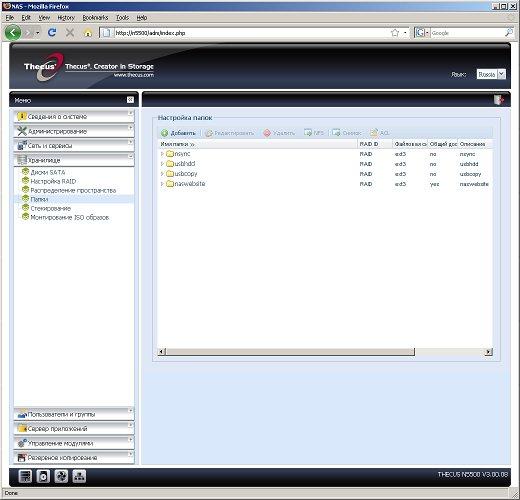Viewport: 520px width, 500px height.
Task: Select Диски SATA in the storage menu
Action: pyautogui.click(x=48, y=172)
